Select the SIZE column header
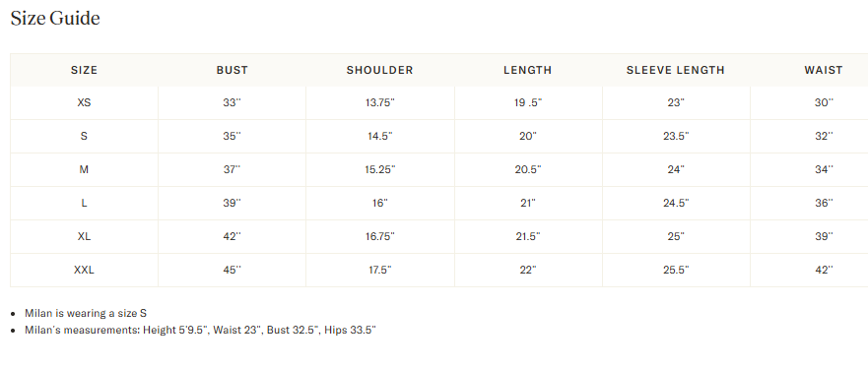 click(x=84, y=70)
